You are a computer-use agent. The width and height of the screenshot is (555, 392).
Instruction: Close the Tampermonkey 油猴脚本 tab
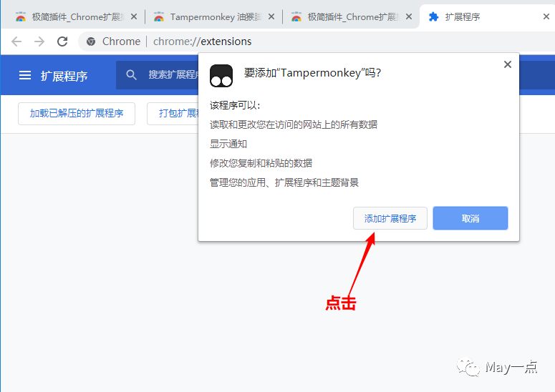271,16
